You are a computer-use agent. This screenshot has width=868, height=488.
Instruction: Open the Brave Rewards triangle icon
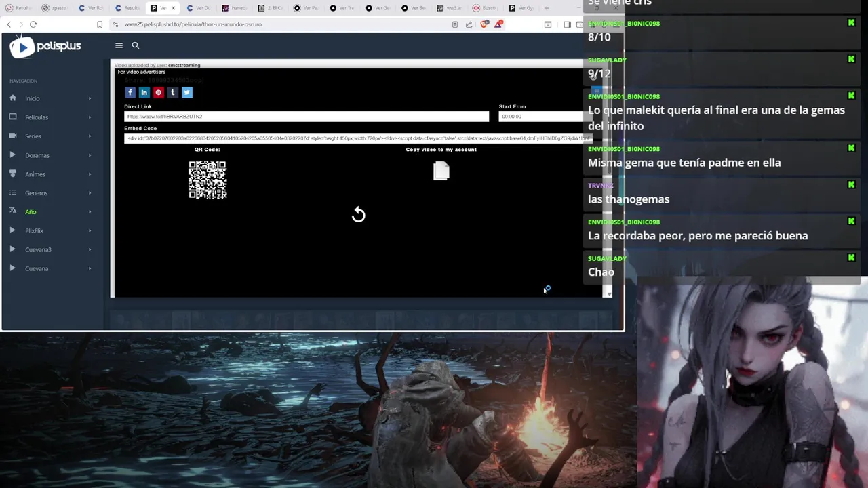pyautogui.click(x=498, y=24)
